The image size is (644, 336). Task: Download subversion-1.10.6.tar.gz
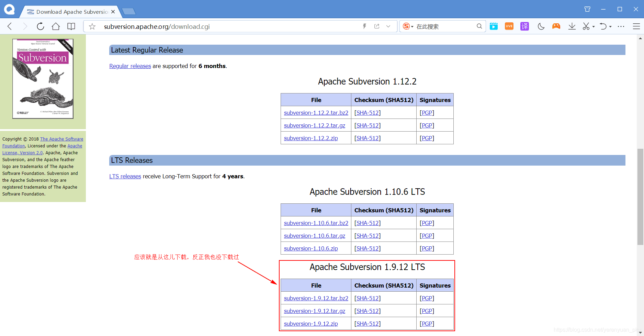[x=315, y=236]
